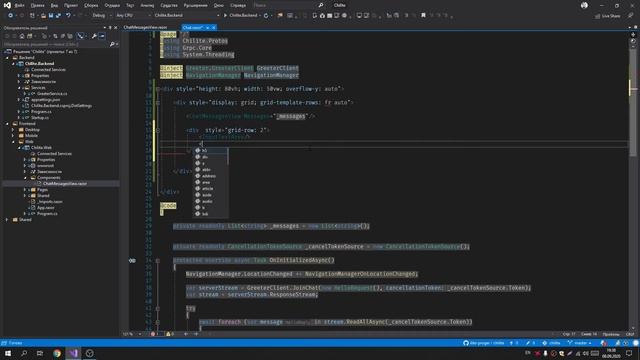Click Show All Files icon in Solution Explorer
Image resolution: width=640 pixels, height=360 pixels.
coord(70,36)
